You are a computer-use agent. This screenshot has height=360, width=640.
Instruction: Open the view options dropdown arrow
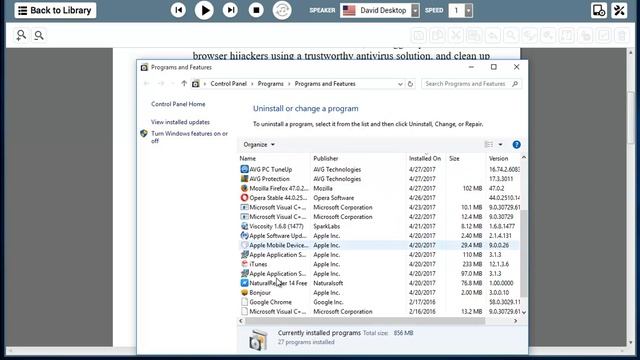coord(500,144)
